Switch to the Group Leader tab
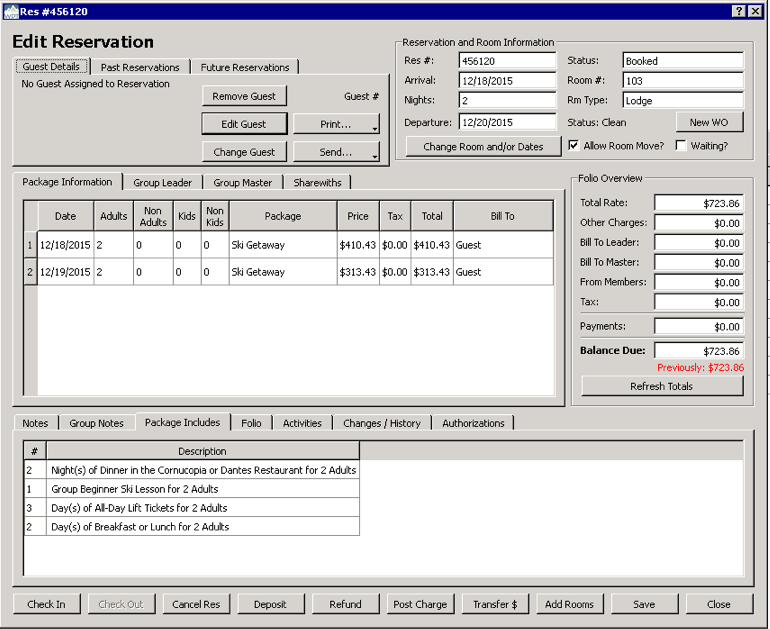The height and width of the screenshot is (629, 770). click(163, 183)
